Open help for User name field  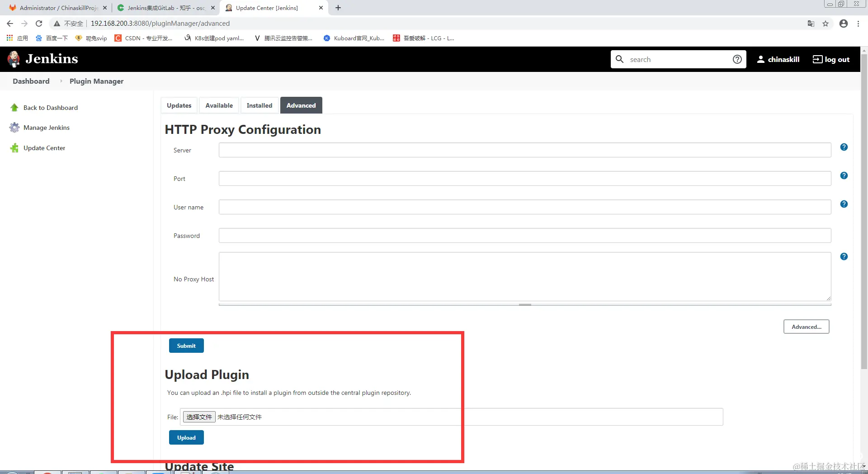[844, 204]
